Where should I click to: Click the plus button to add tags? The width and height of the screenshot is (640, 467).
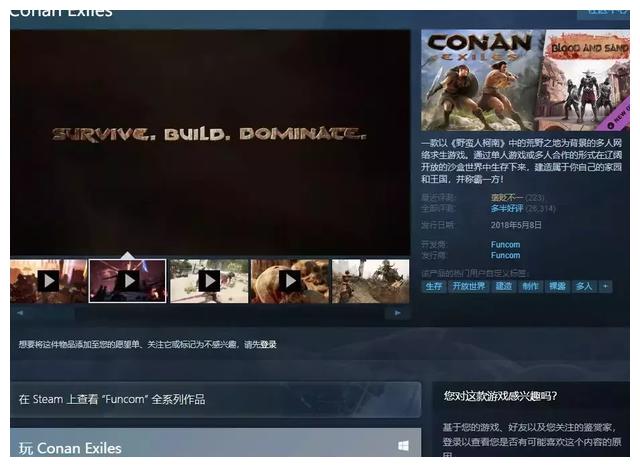click(x=605, y=286)
